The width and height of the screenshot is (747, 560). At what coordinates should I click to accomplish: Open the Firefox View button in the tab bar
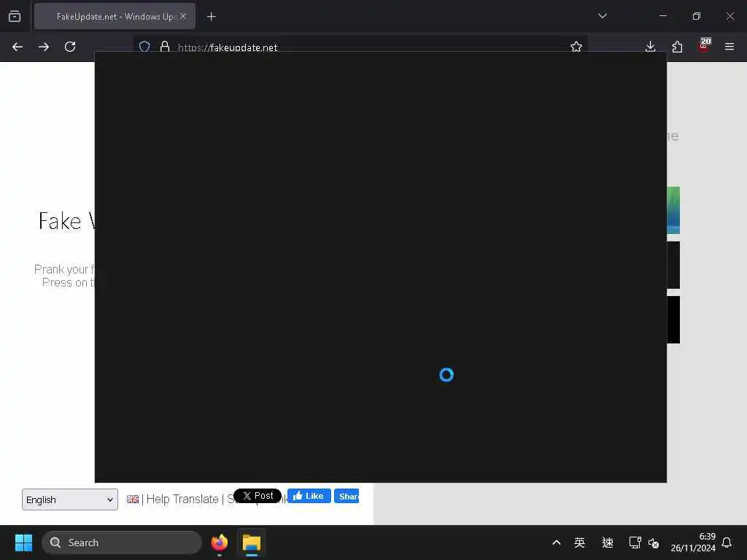(15, 17)
